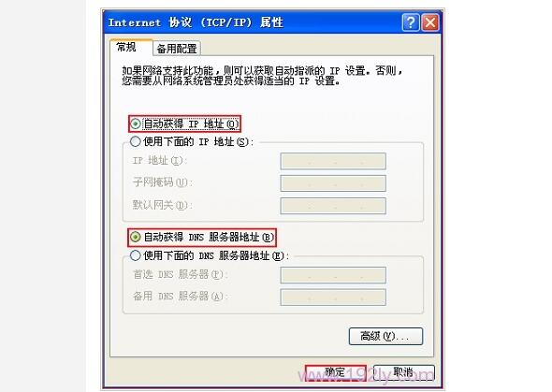Switch to the 备用配置 tab
Image resolution: width=552 pixels, height=392 pixels.
point(177,49)
